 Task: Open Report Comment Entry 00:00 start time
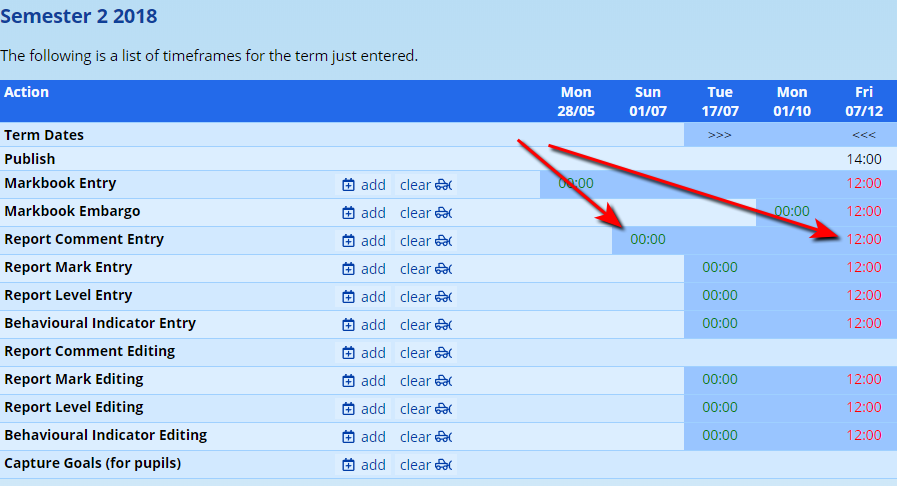point(648,240)
